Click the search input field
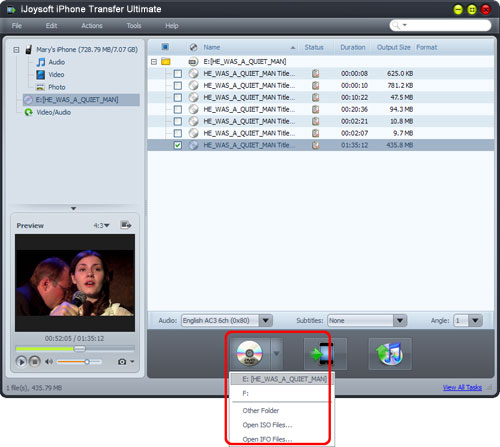This screenshot has width=500, height=447. (448, 25)
